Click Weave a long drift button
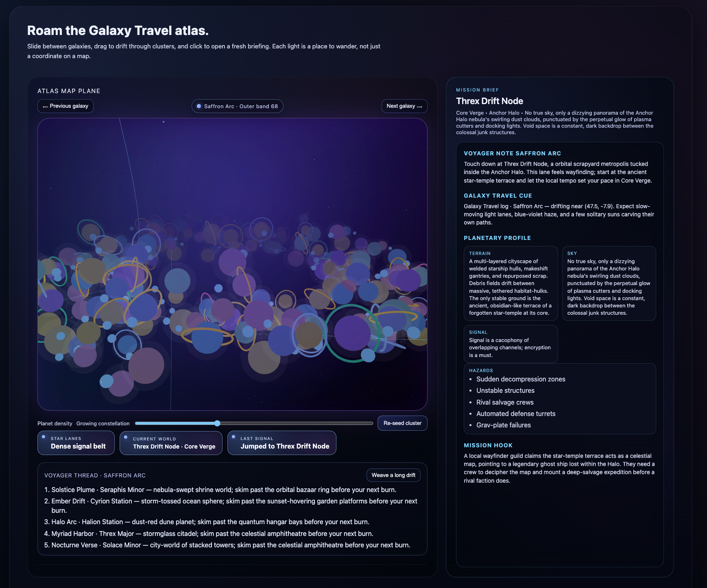Screen dimensions: 707x588 393,475
